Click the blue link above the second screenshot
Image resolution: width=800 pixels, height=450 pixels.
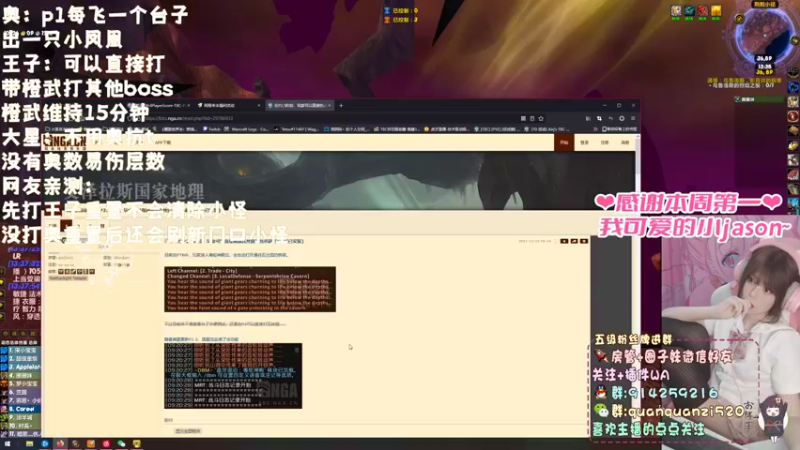point(201,339)
